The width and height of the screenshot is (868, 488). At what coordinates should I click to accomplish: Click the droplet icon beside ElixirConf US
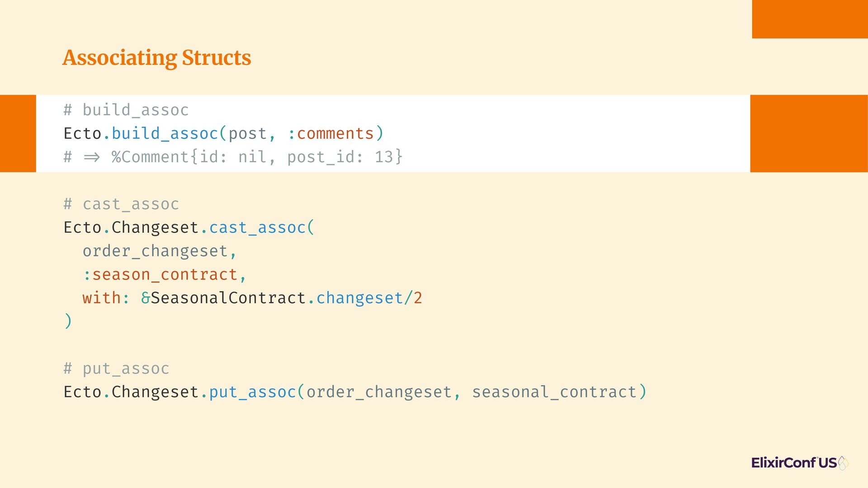pyautogui.click(x=843, y=463)
